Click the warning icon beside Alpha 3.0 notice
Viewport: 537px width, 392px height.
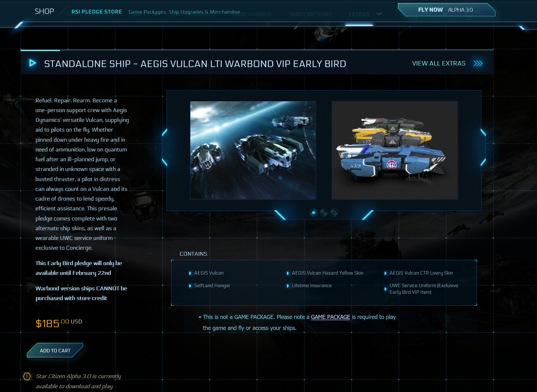click(x=27, y=376)
